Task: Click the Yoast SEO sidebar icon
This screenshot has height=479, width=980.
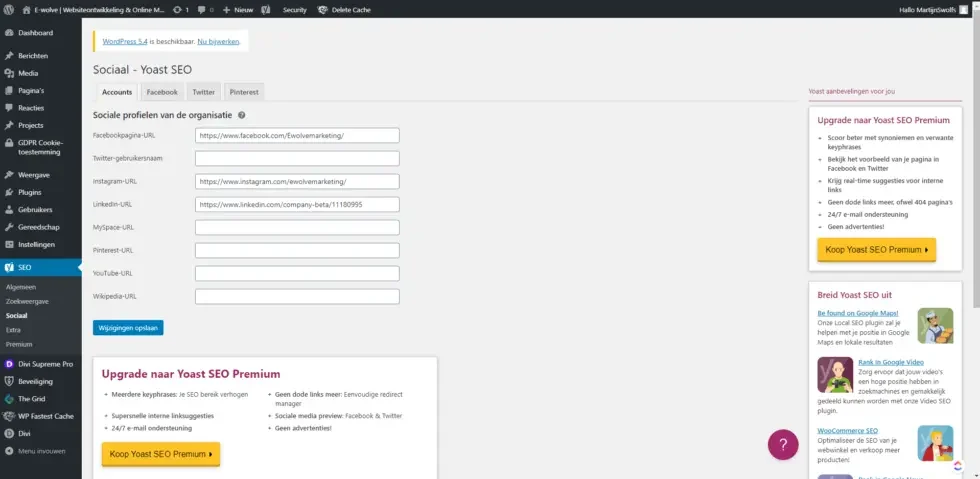Action: click(x=9, y=267)
